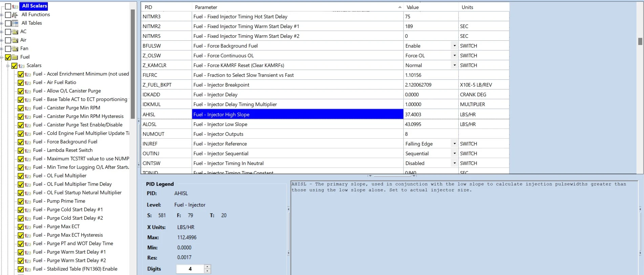Expand the Fan tree node
The height and width of the screenshot is (275, 644).
pos(2,49)
